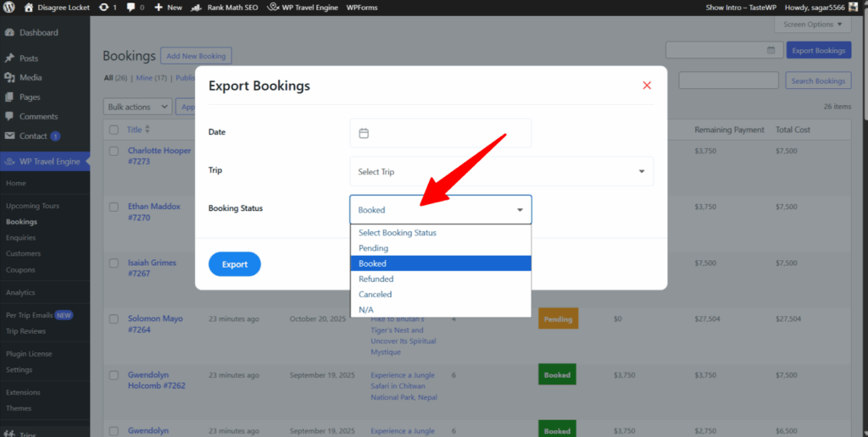The width and height of the screenshot is (868, 437).
Task: Tick the checkbox for Solomon Mayo #7264
Action: point(114,319)
